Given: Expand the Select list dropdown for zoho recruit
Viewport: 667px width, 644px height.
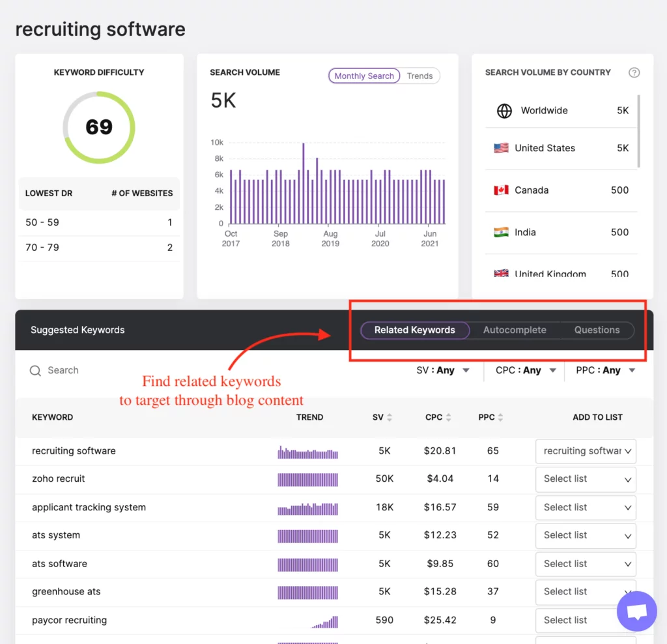Looking at the screenshot, I should [585, 479].
